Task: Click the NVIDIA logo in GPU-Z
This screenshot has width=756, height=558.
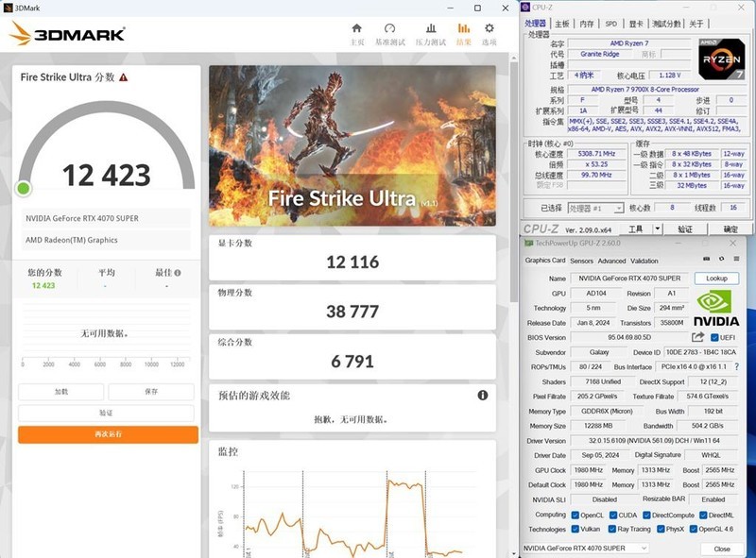Action: [x=716, y=303]
